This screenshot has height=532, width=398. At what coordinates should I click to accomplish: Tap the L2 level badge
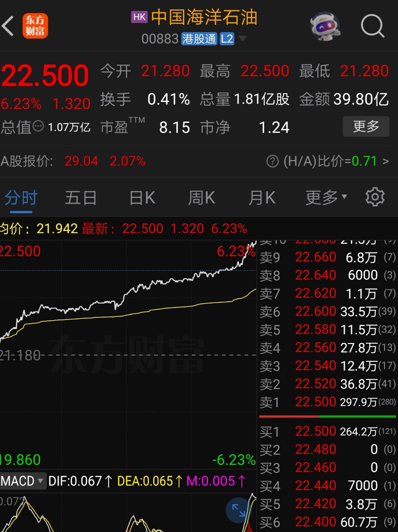pyautogui.click(x=227, y=38)
